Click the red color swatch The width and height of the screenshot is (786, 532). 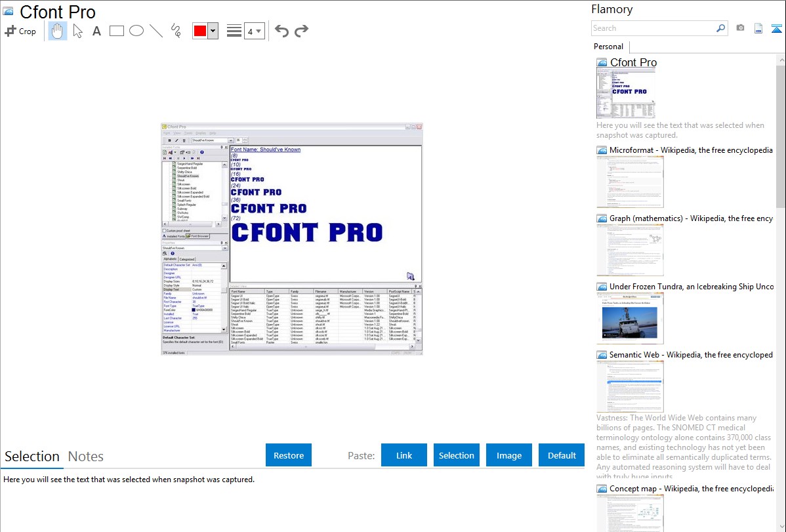click(x=200, y=31)
